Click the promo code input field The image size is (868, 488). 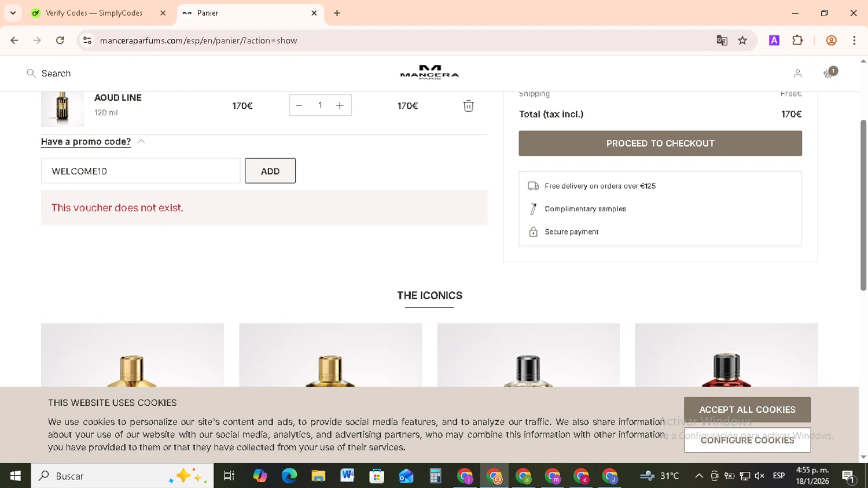141,171
